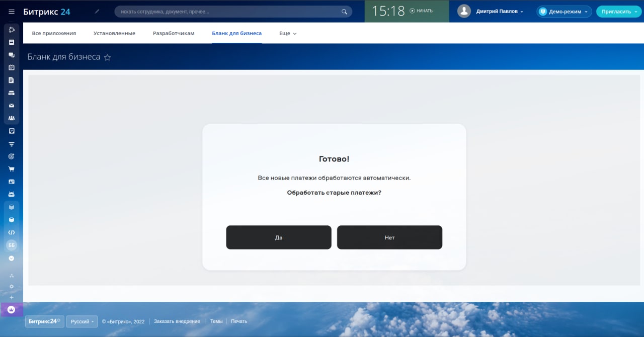Click the © «Битрикс», 2022 text

pyautogui.click(x=123, y=321)
